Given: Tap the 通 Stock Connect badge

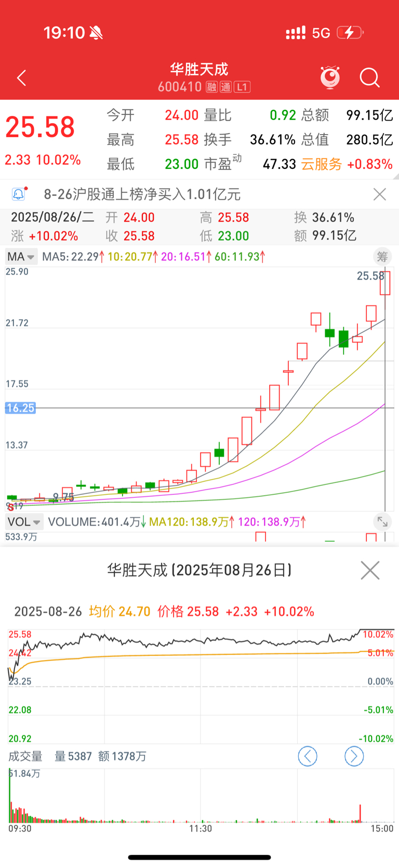Looking at the screenshot, I should click(x=225, y=87).
